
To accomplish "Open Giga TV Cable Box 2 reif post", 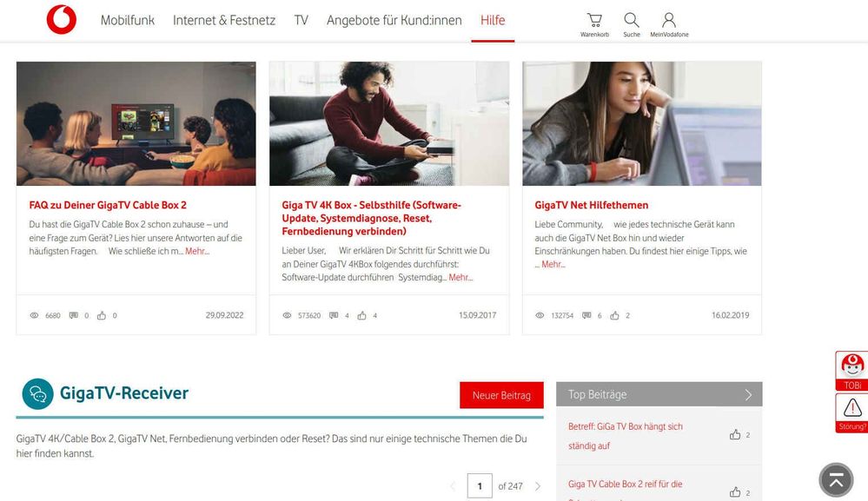I will pos(625,485).
